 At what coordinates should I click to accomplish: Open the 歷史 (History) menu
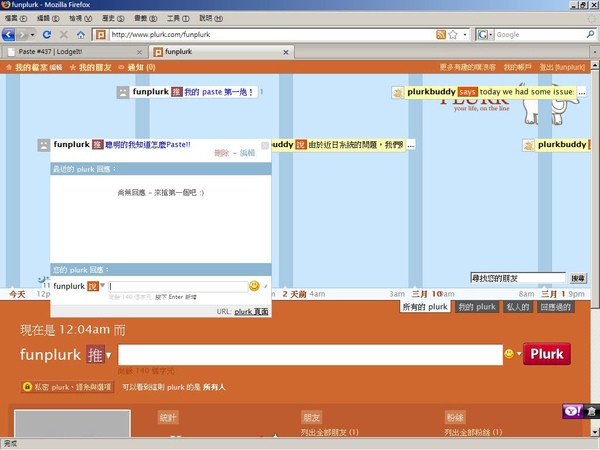(x=113, y=18)
